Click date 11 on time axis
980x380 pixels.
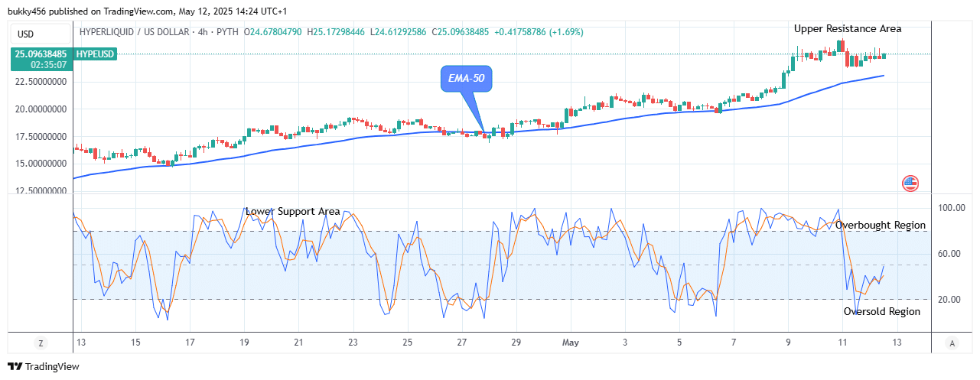pyautogui.click(x=842, y=343)
